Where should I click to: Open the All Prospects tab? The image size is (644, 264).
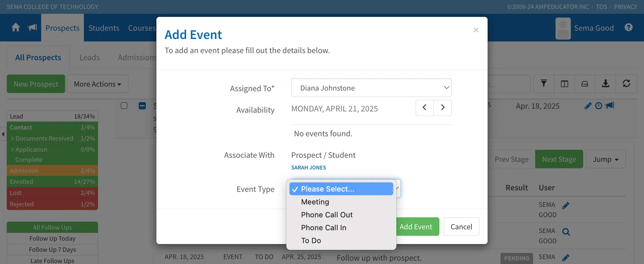pos(38,57)
